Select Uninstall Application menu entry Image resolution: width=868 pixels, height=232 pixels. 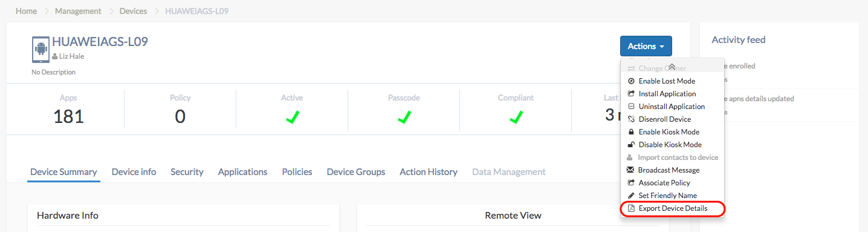point(672,107)
